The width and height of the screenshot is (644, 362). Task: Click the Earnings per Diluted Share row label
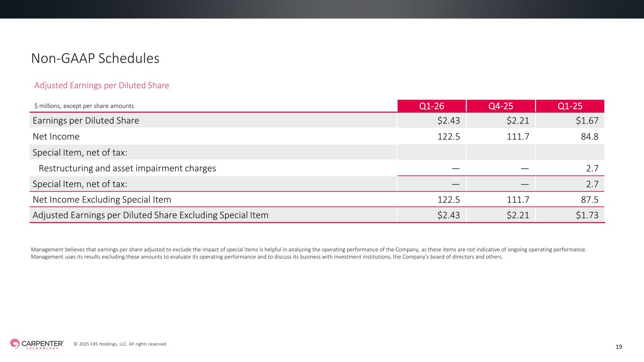86,121
